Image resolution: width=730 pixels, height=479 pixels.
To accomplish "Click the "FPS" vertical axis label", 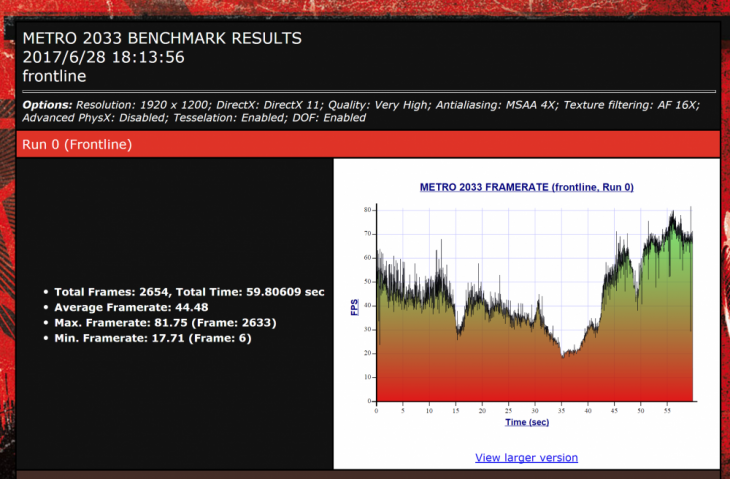I will pyautogui.click(x=354, y=306).
